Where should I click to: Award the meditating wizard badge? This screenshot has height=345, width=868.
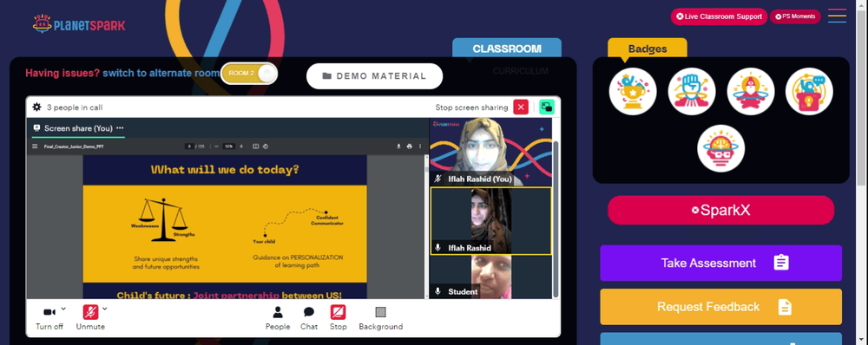750,91
